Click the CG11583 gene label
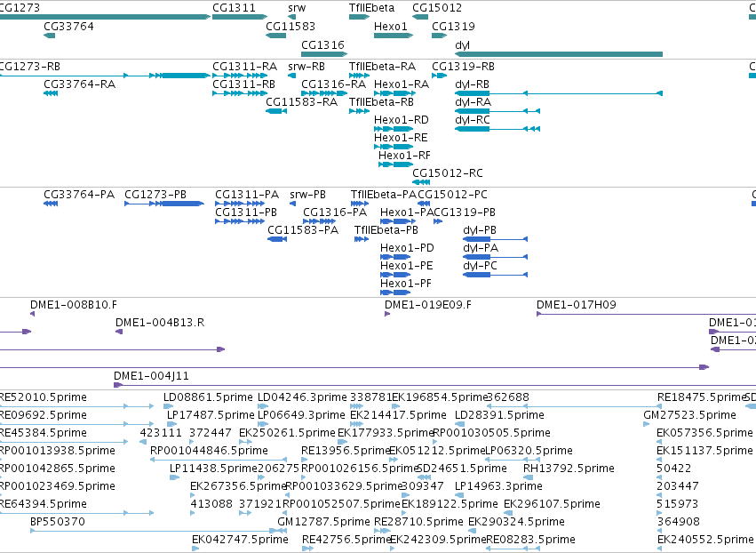This screenshot has height=553, width=756. (290, 26)
